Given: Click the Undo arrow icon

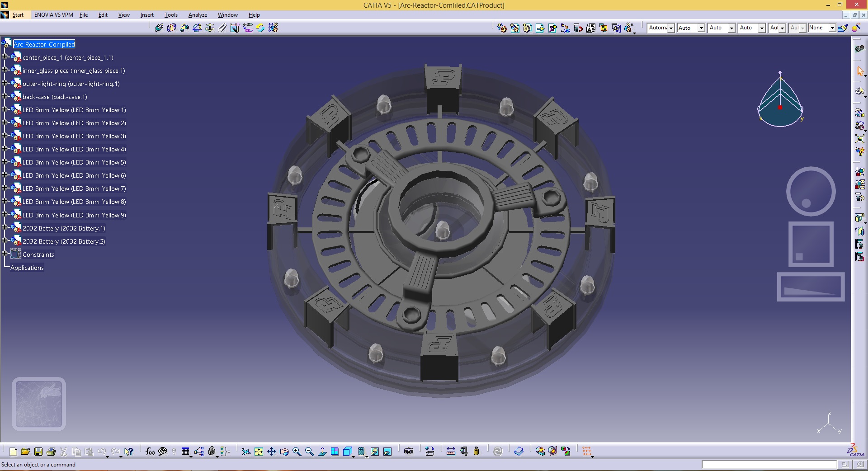Looking at the screenshot, I should [102, 451].
